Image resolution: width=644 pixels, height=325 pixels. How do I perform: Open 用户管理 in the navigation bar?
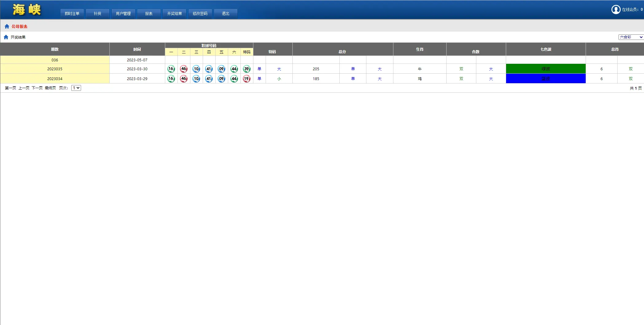(x=123, y=14)
